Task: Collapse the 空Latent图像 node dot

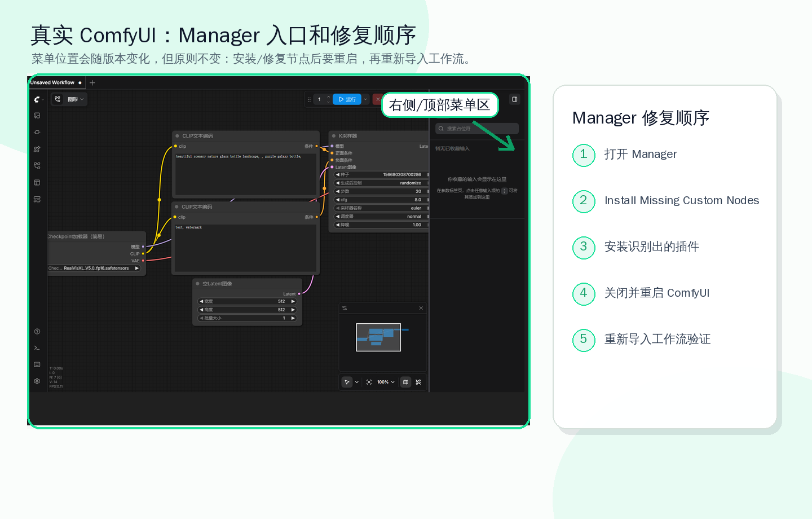Action: 197,284
